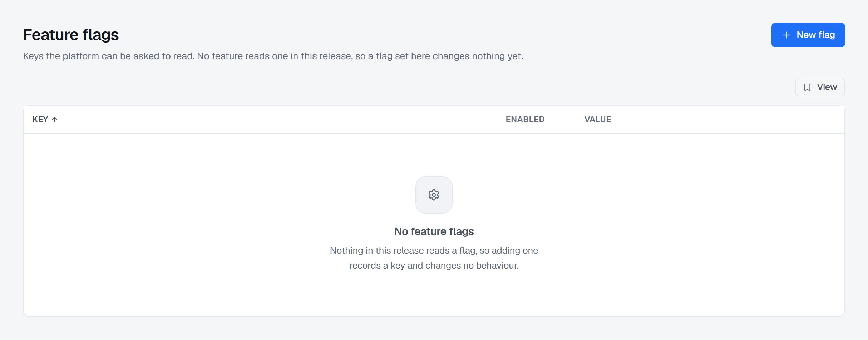Click the gear icon in empty state
Viewport: 868px width, 340px height.
(434, 195)
